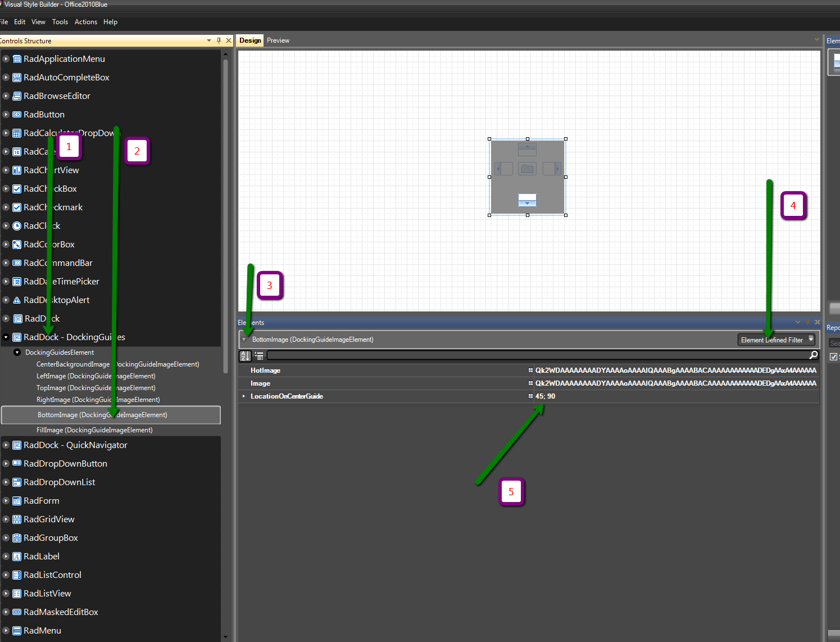Close the Controls Structure panel

pyautogui.click(x=229, y=40)
